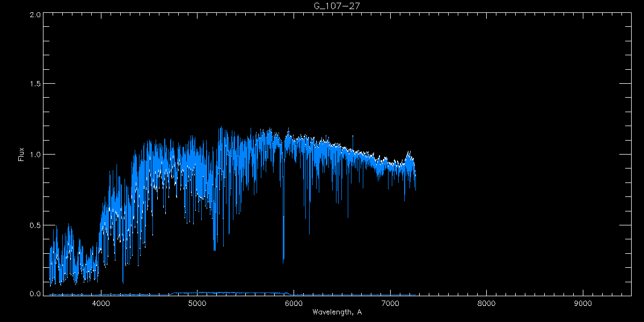644x322 pixels.
Task: Select the 5000 x-axis tick label
Action: (x=197, y=303)
